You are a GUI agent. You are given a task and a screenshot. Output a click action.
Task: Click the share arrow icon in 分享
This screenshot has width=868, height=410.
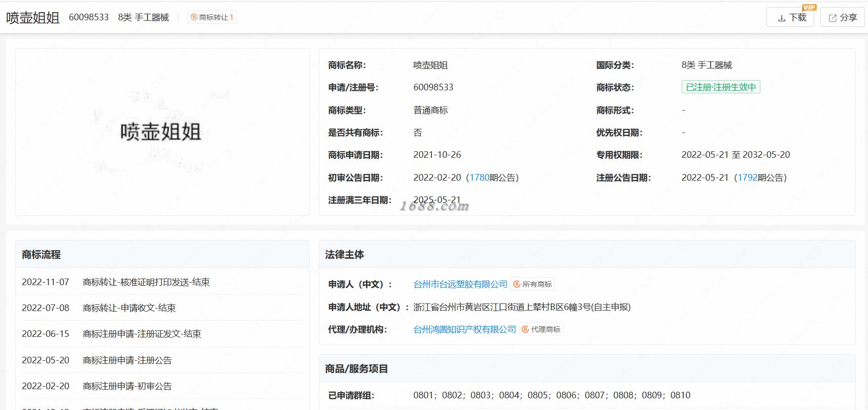(832, 18)
